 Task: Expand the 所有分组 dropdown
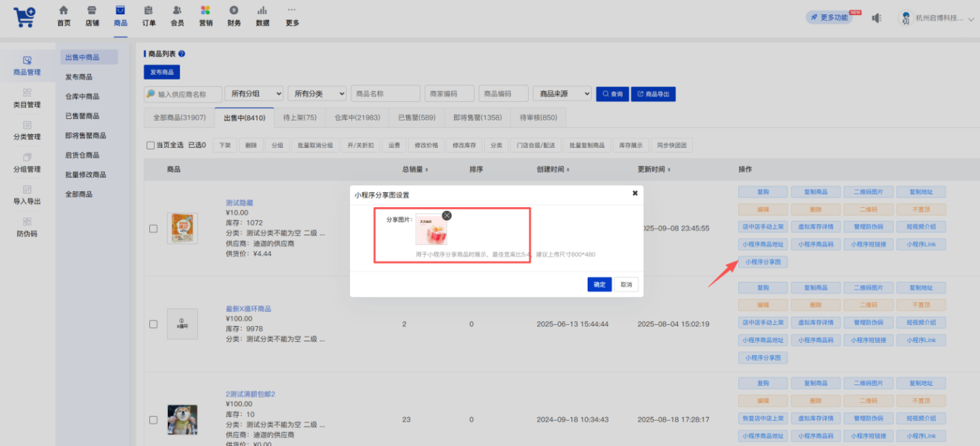[x=254, y=94]
